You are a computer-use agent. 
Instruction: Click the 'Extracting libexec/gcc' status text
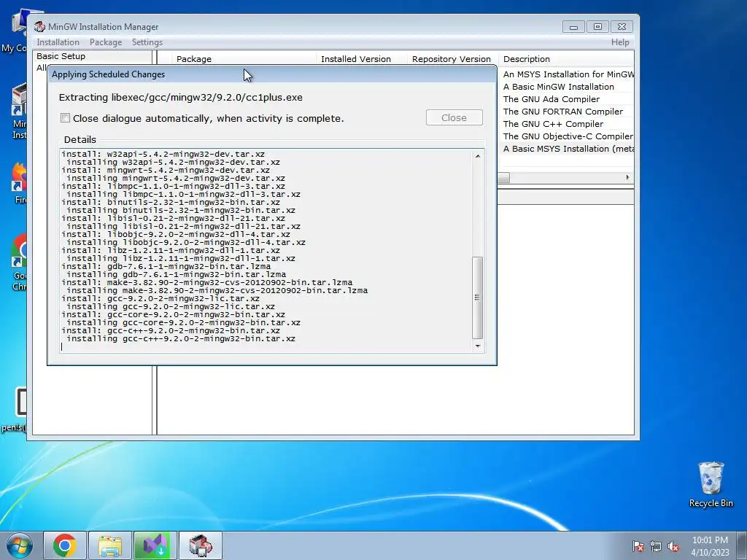[181, 97]
